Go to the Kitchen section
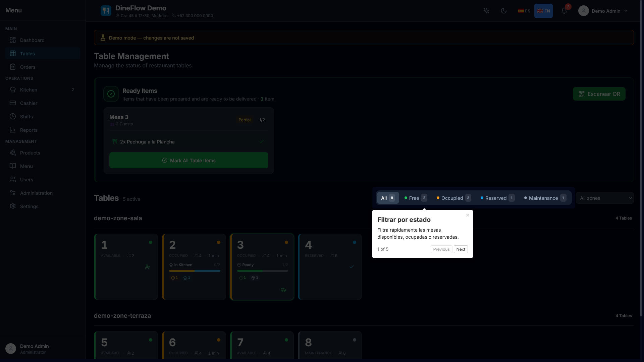 pyautogui.click(x=43, y=90)
